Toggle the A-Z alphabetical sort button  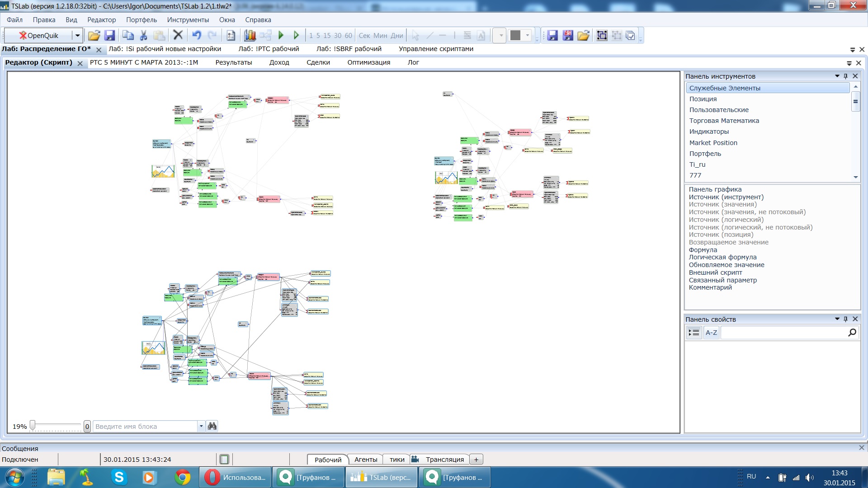tap(711, 333)
